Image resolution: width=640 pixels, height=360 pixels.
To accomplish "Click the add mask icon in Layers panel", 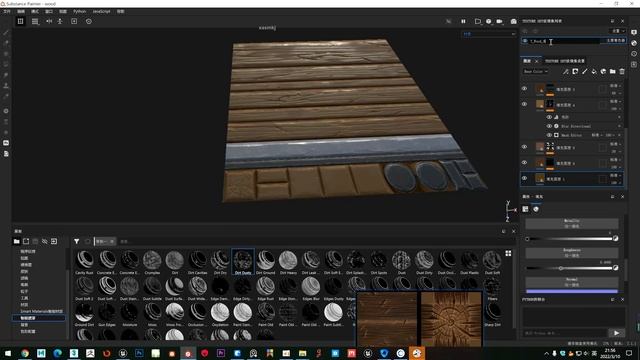I will pyautogui.click(x=575, y=71).
